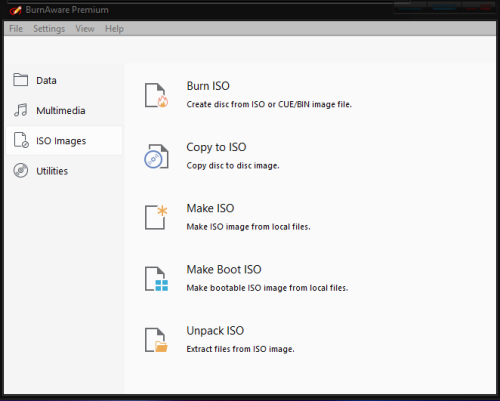
Task: Open the Help menu
Action: [114, 29]
